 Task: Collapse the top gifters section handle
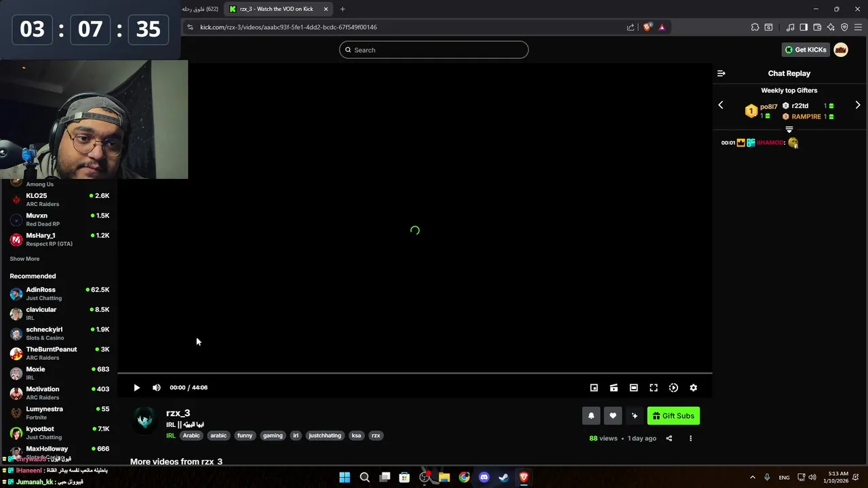pos(789,129)
